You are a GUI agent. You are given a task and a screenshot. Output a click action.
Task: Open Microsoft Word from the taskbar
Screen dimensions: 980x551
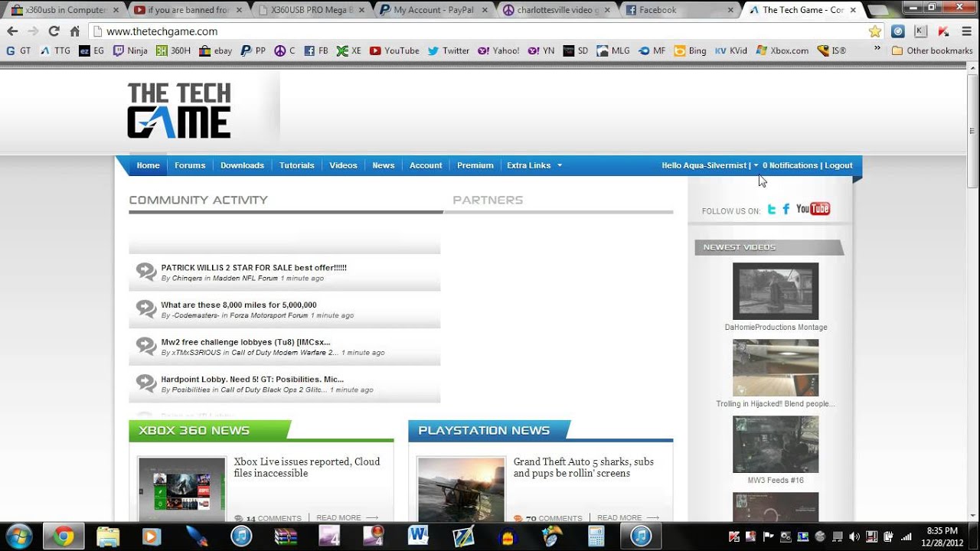[x=418, y=536]
